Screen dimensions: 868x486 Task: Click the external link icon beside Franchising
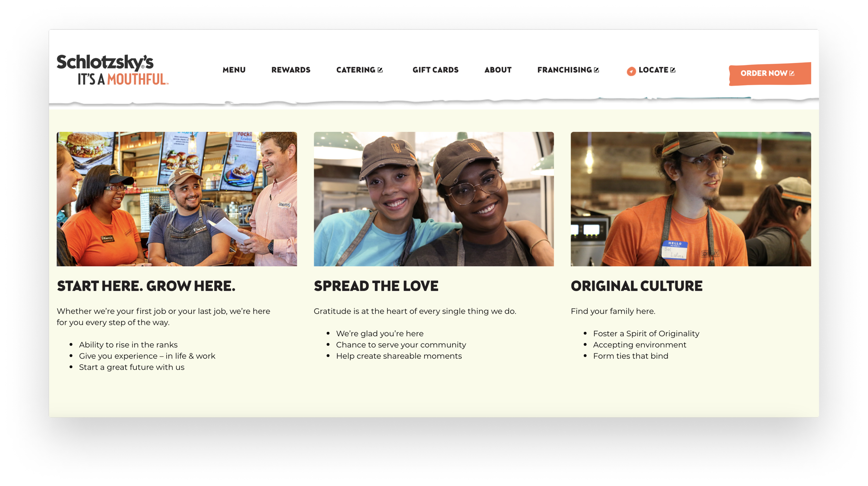coord(596,70)
